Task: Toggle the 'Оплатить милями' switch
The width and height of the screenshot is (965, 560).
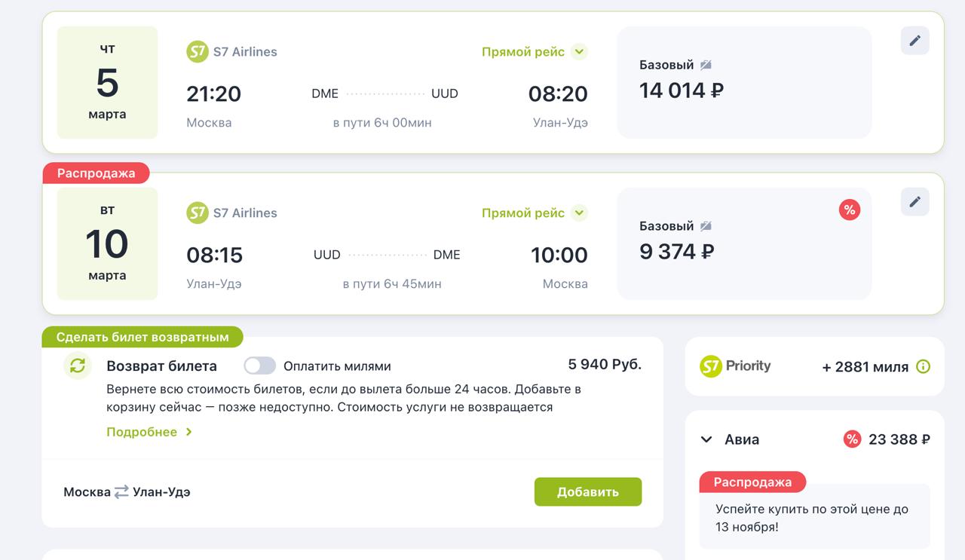Action: (x=259, y=366)
